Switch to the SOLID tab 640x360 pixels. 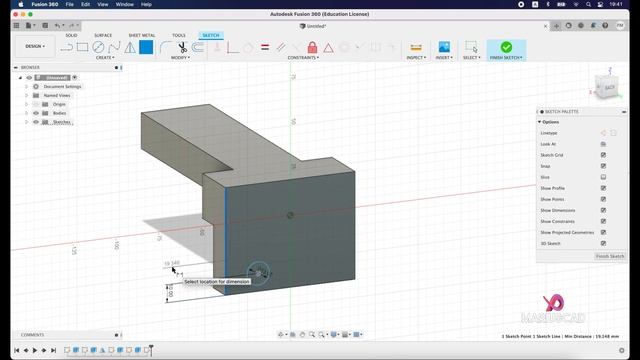click(71, 36)
